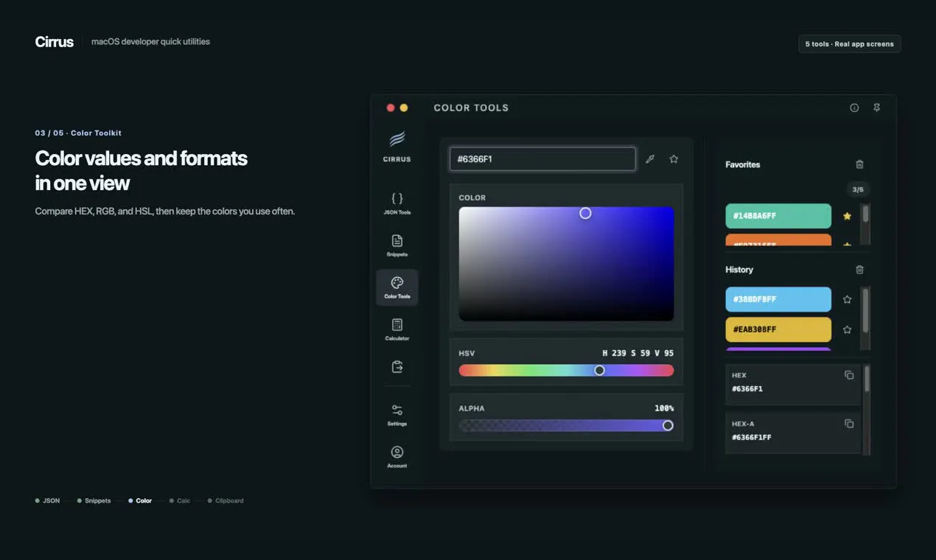The height and width of the screenshot is (560, 936).
Task: Favorite the #38BDF8FF history color
Action: (x=848, y=299)
